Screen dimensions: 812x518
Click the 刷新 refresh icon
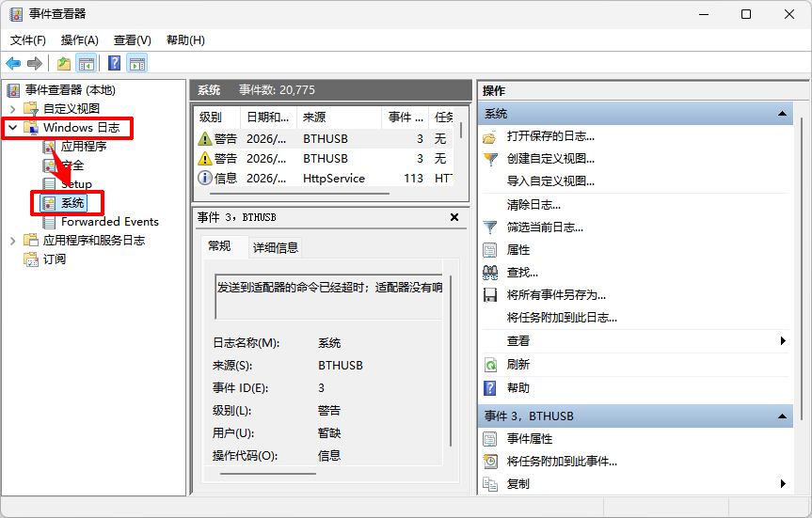[490, 365]
